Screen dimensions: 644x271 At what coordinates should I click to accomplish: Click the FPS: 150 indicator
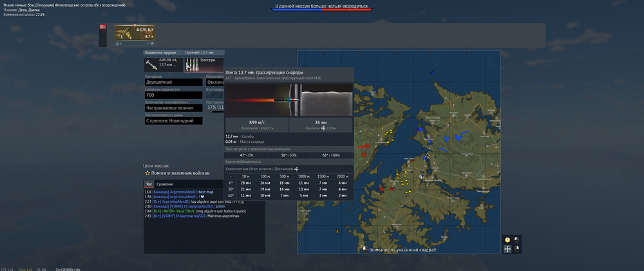[6, 269]
